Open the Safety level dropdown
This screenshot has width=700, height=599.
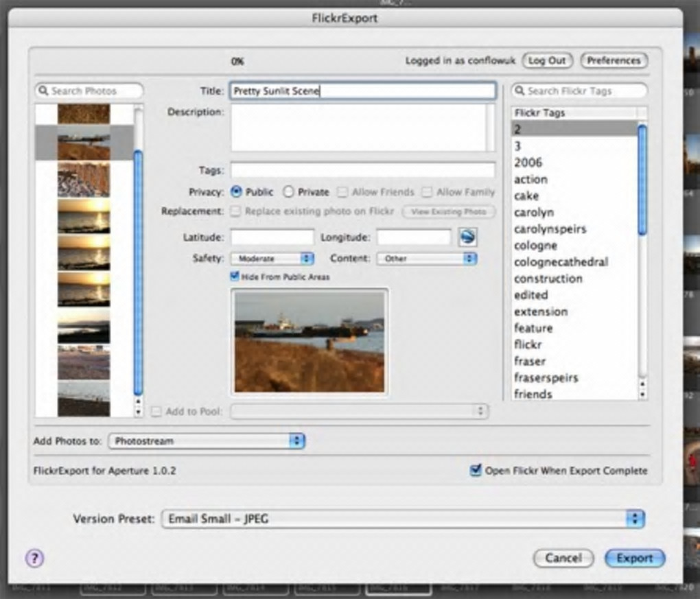click(x=272, y=259)
